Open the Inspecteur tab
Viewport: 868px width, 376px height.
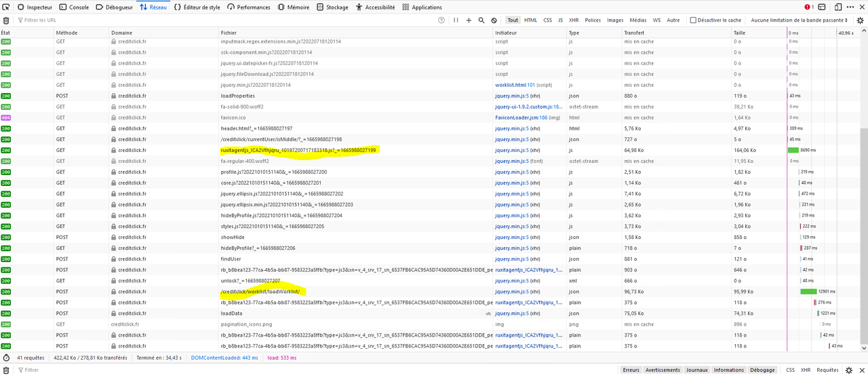click(35, 7)
